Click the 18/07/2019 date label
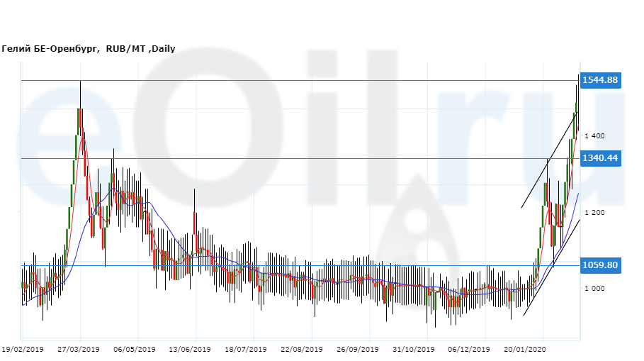This screenshot has width=644, height=361. (x=246, y=350)
